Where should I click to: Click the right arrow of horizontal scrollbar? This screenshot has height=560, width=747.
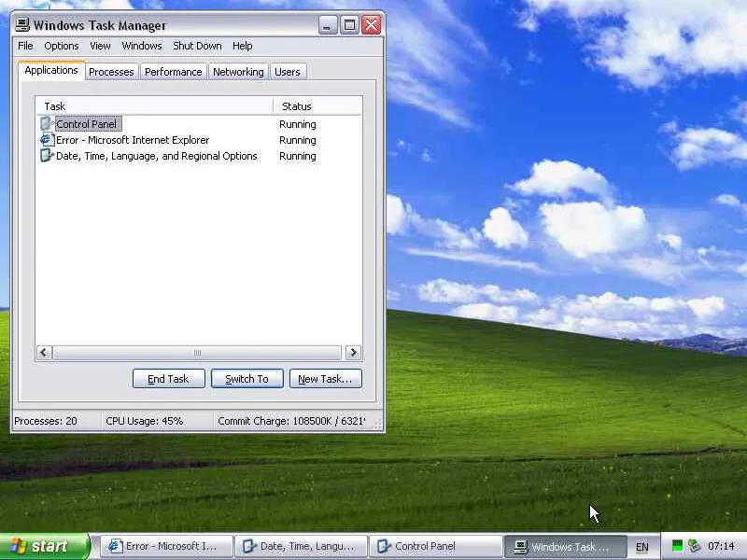[x=353, y=353]
